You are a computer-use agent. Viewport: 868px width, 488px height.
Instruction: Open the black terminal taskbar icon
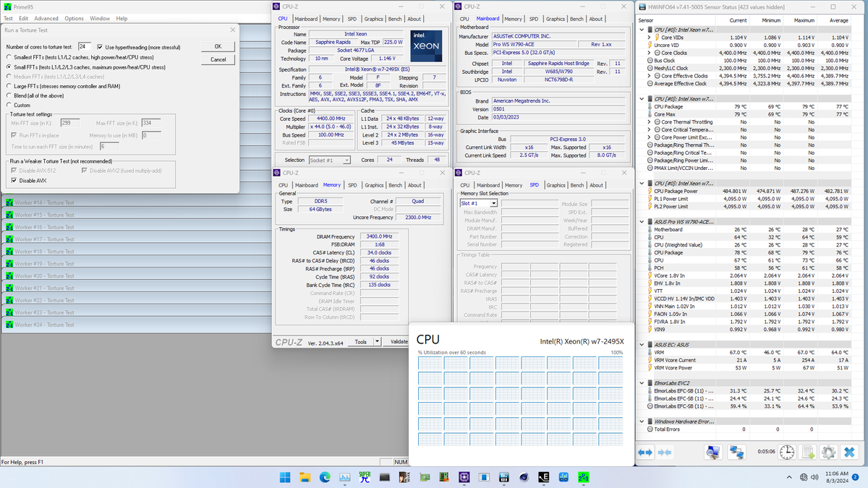(x=385, y=477)
